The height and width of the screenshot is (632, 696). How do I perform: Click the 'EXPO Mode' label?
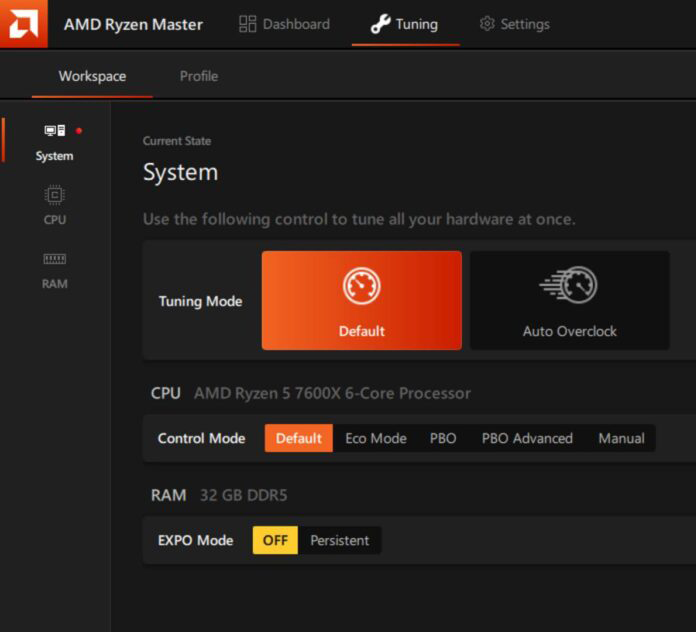pos(196,540)
